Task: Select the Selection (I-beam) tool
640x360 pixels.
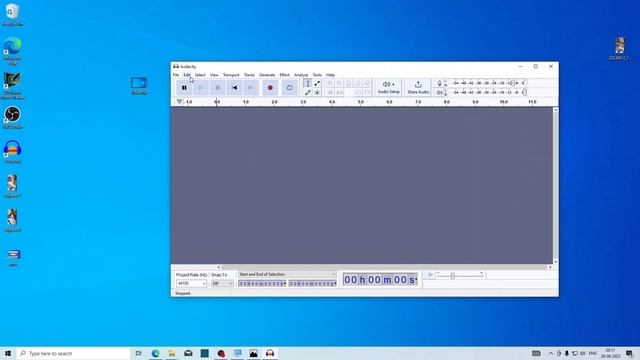Action: 308,83
